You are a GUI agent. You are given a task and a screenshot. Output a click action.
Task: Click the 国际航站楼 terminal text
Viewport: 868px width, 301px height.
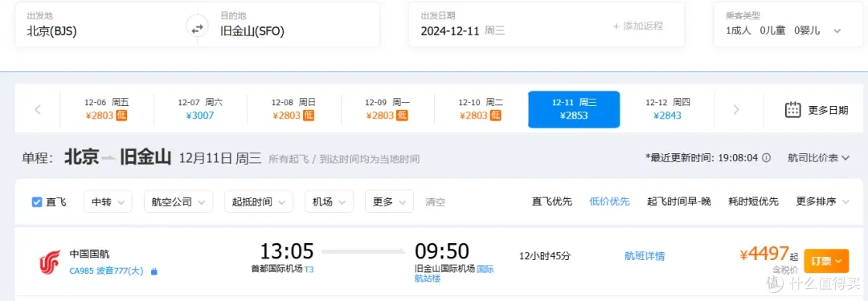[x=453, y=274]
